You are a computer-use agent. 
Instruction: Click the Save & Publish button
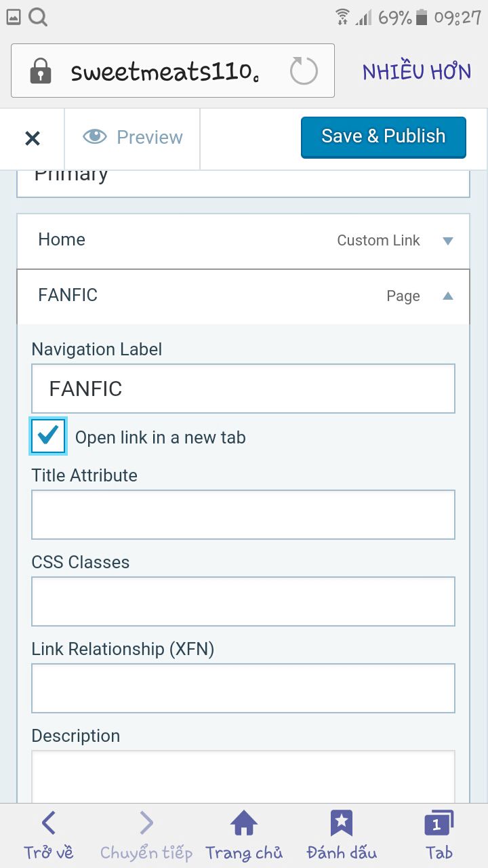384,137
